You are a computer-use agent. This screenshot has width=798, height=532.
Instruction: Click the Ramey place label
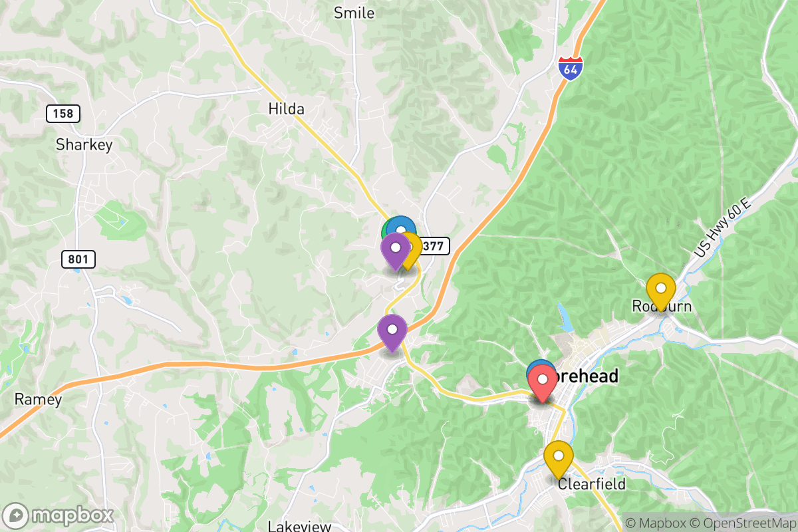(x=39, y=400)
